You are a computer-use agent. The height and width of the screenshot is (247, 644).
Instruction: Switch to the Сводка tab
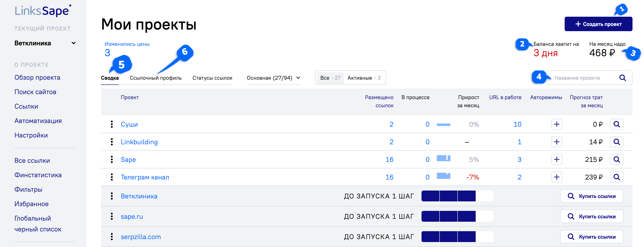click(110, 78)
